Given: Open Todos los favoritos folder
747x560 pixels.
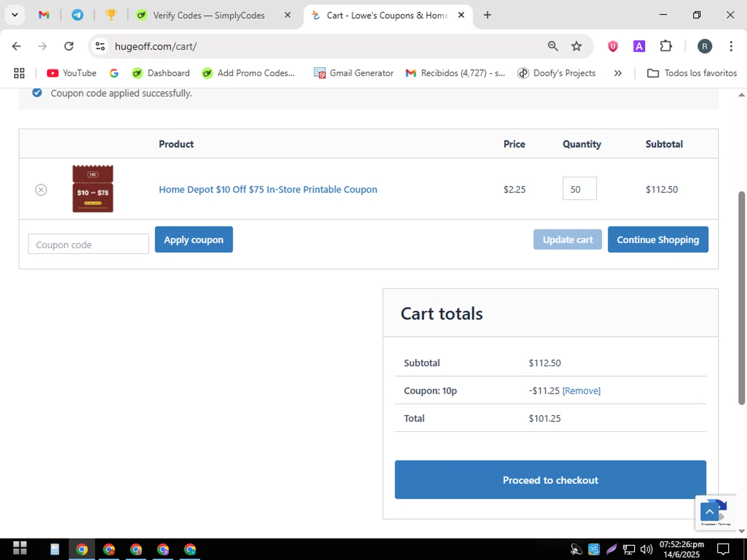Looking at the screenshot, I should point(692,73).
